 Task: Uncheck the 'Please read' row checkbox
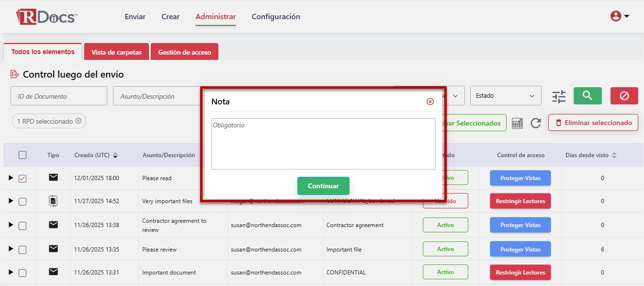click(23, 178)
